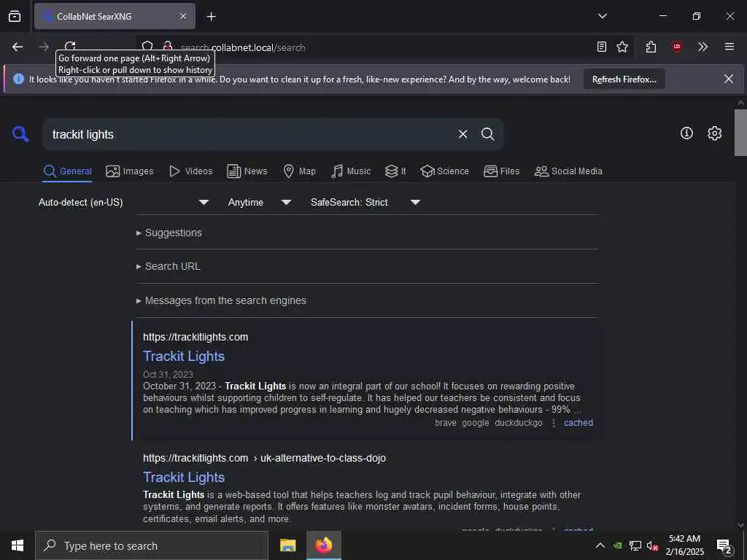Click the search query input field
Screen dimensions: 747x560
tap(250, 134)
